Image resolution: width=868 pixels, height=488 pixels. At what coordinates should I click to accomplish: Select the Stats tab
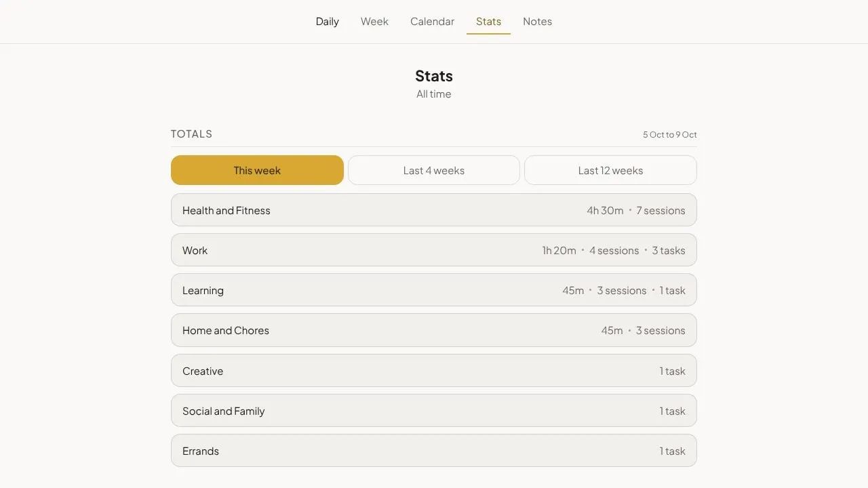pos(488,22)
